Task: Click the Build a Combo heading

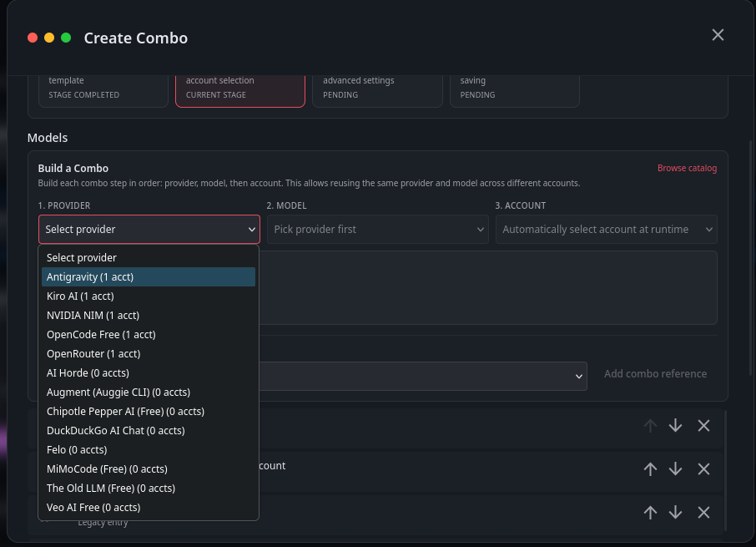Action: tap(73, 169)
